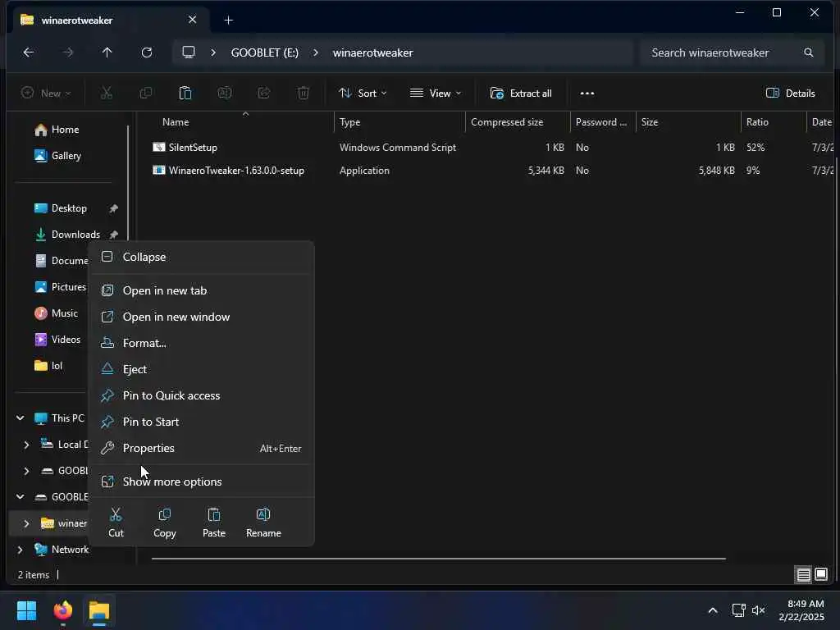Toggle the Details pane button
Viewport: 840px width, 630px height.
point(790,94)
